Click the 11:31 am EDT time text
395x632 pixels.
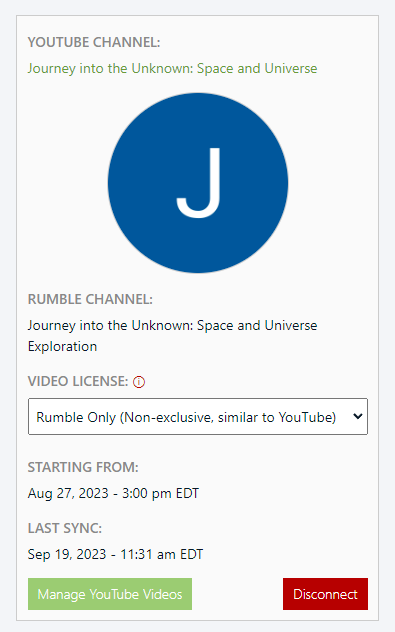point(162,555)
